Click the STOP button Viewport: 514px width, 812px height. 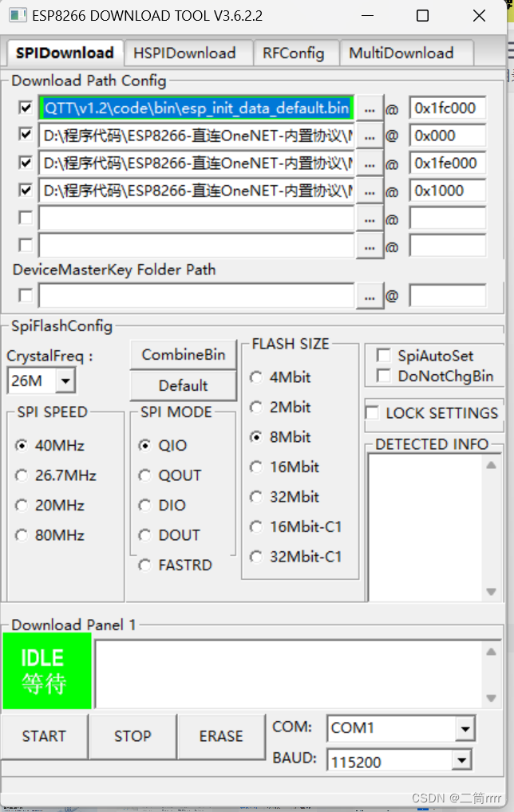click(132, 736)
